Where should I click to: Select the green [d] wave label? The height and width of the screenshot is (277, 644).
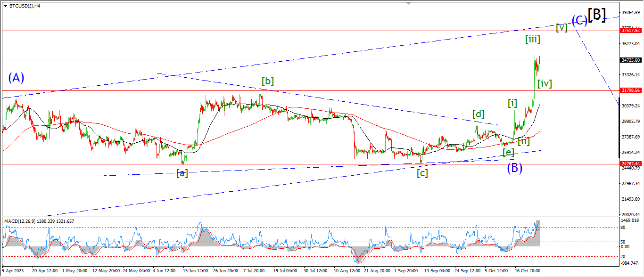479,114
